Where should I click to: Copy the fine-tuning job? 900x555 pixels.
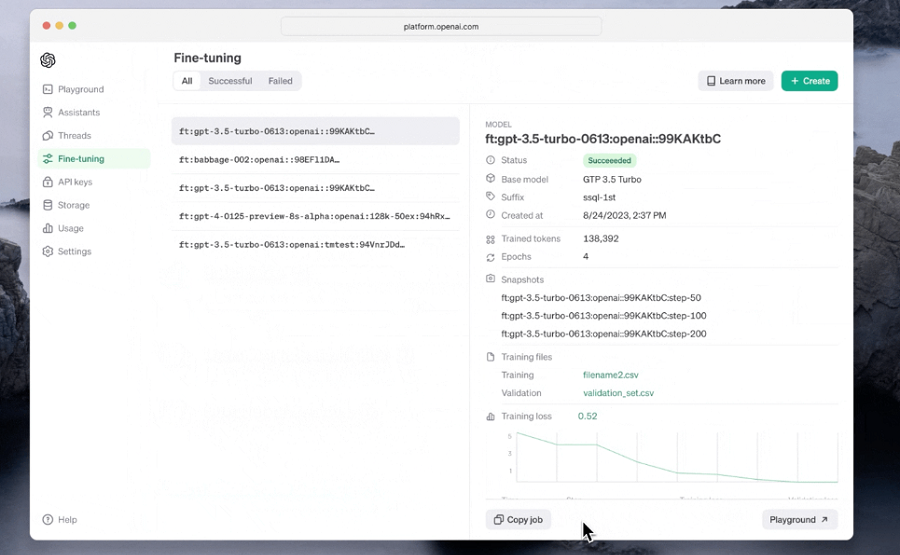pos(518,519)
